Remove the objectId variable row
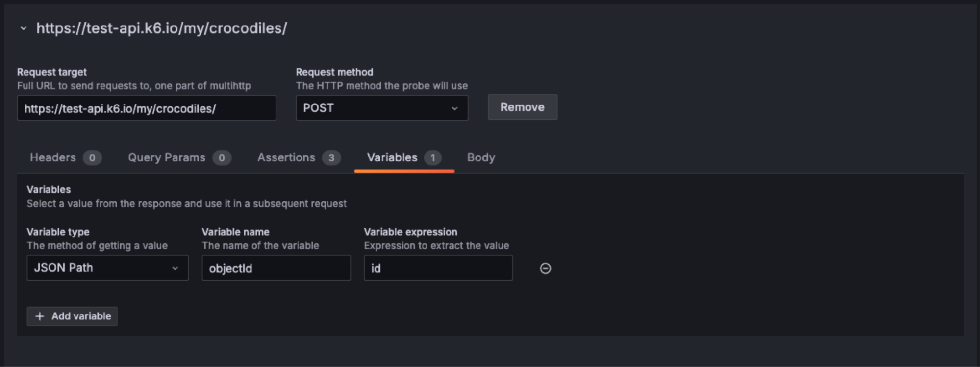 click(545, 268)
